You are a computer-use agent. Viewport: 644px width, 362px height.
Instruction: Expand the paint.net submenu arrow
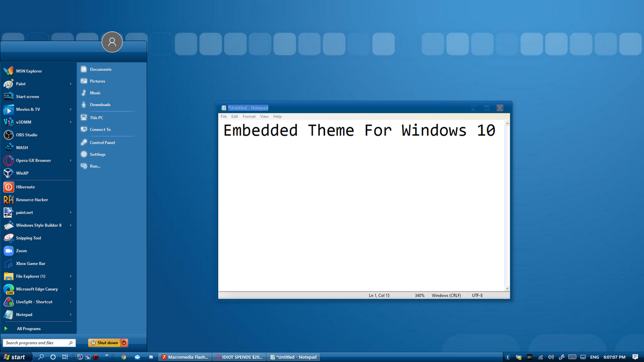coord(70,213)
